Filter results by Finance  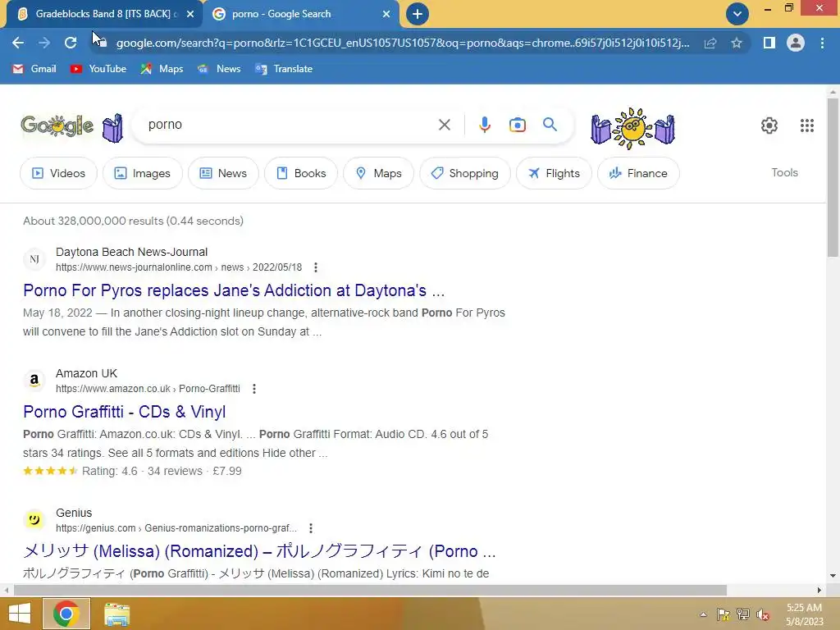tap(638, 173)
